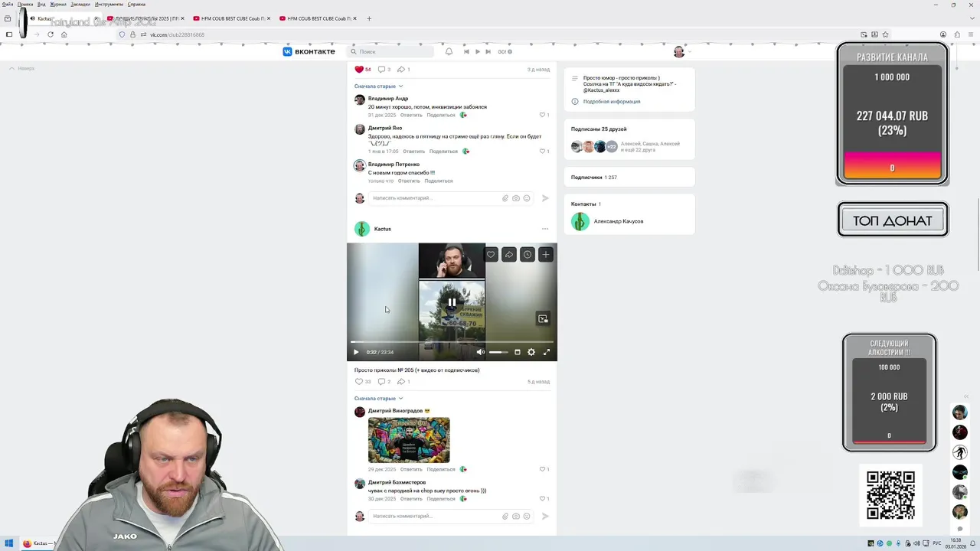Click play button in video control bar
The height and width of the screenshot is (551, 980).
pyautogui.click(x=356, y=352)
